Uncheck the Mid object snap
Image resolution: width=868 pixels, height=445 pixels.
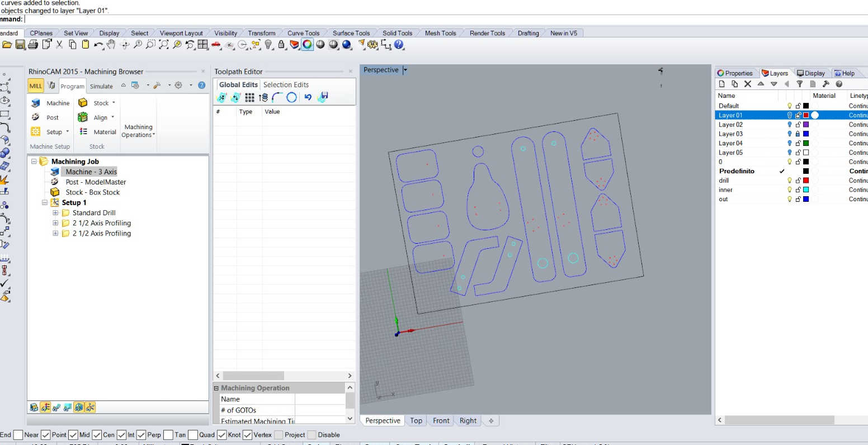(x=73, y=435)
